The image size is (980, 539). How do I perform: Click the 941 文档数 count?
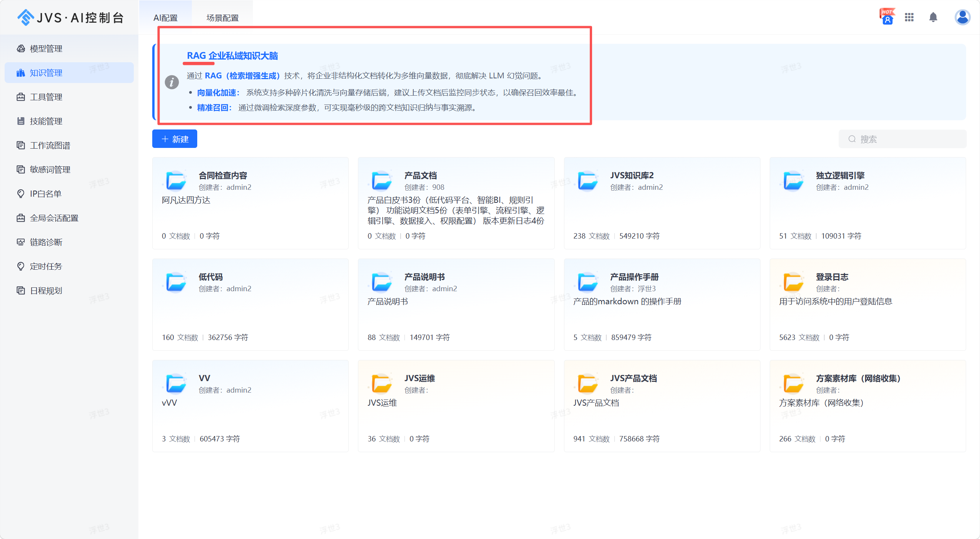[x=591, y=439]
